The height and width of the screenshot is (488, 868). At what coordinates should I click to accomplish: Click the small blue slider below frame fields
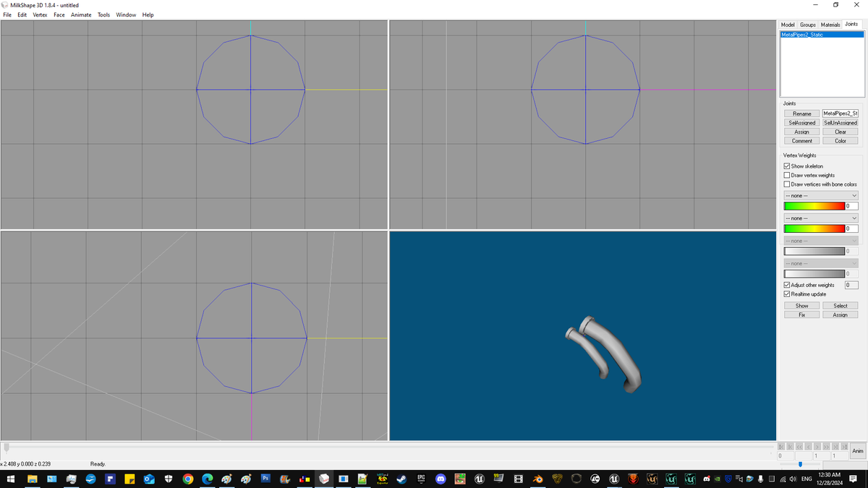tap(800, 464)
